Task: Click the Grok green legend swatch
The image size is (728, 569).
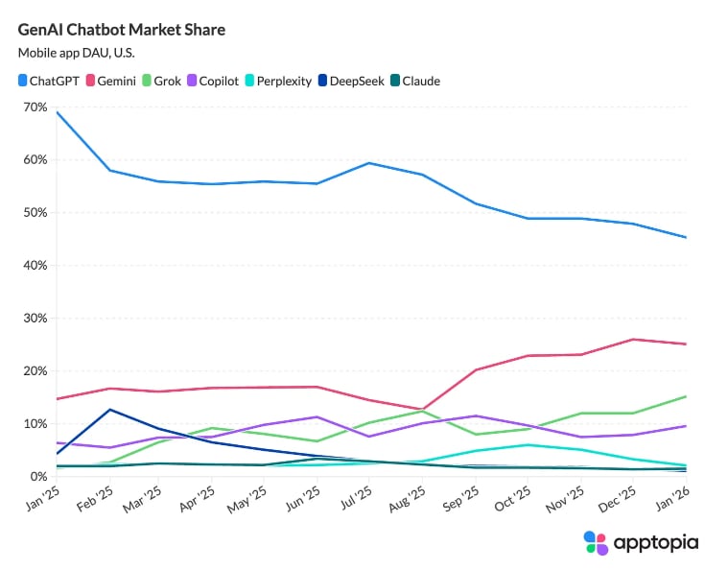Action: (x=147, y=81)
